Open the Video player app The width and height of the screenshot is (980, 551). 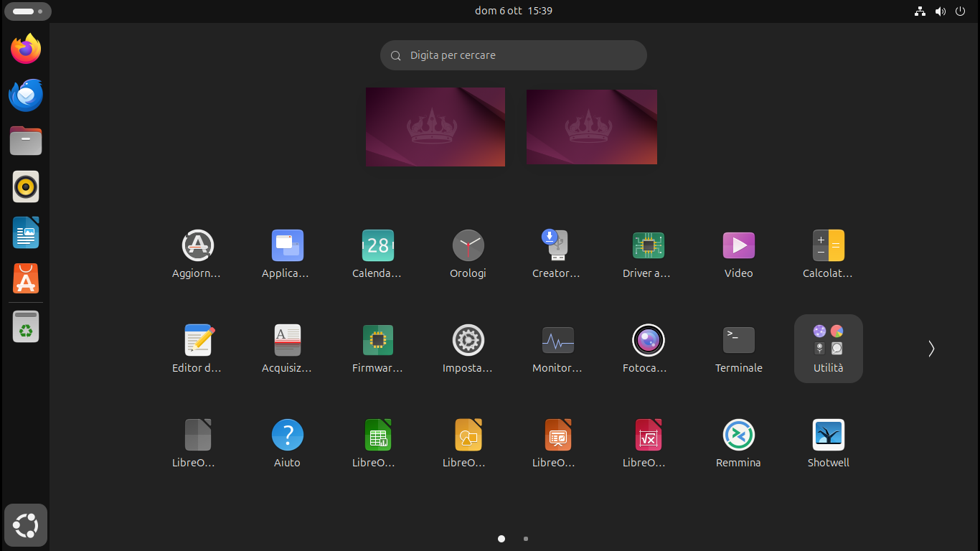point(738,246)
